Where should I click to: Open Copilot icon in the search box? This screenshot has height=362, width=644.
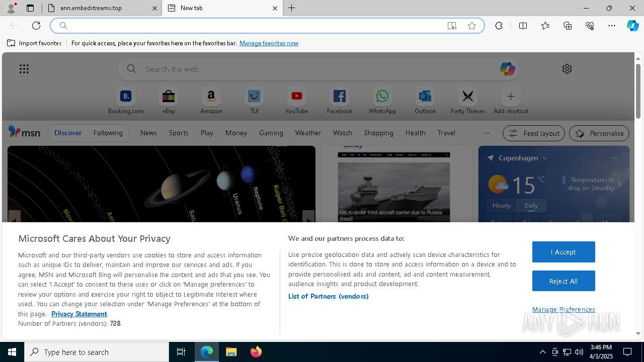(507, 69)
